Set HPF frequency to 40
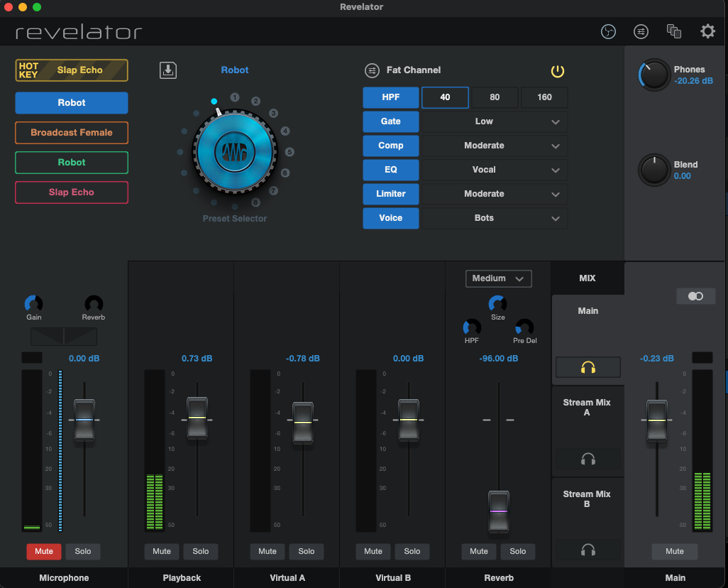This screenshot has width=728, height=588. pos(445,97)
